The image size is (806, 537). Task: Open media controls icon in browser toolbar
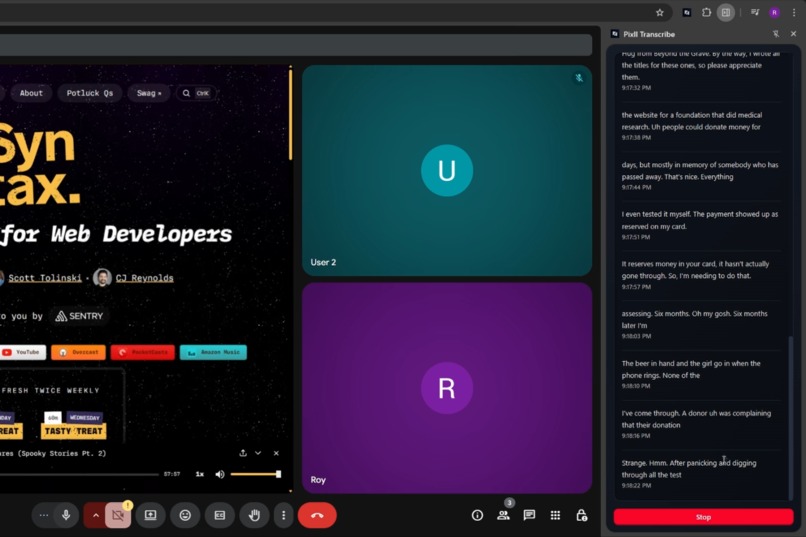(x=755, y=13)
